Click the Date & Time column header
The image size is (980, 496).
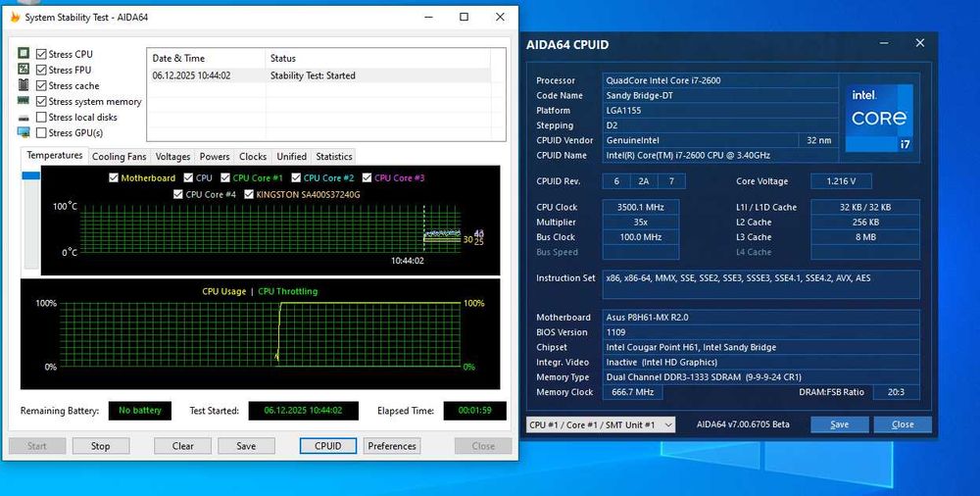coord(206,58)
